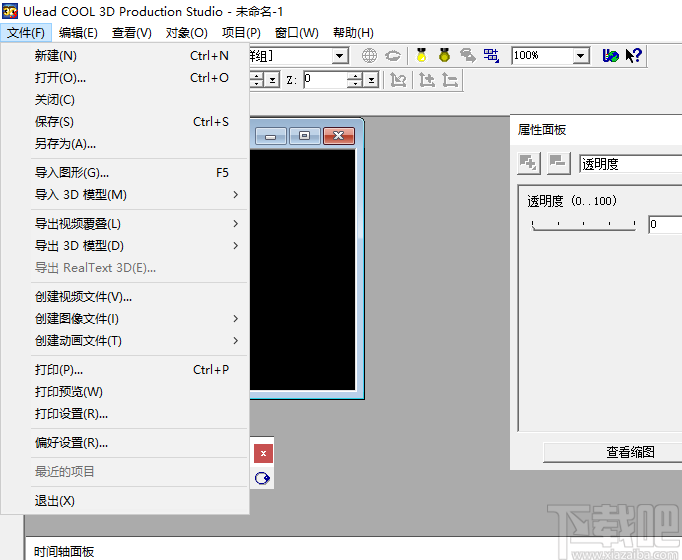Click the transparency value input field
Screen dimensions: 682x560
(665, 224)
